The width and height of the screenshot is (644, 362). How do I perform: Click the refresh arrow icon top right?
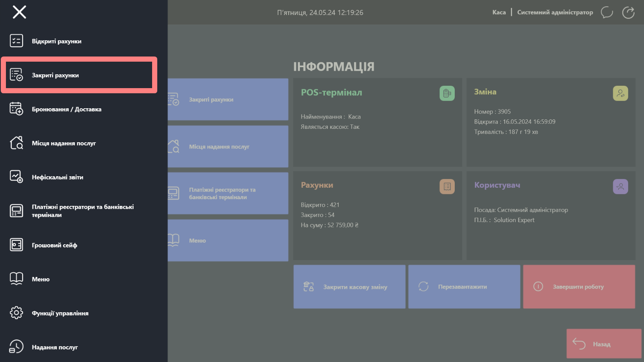[x=628, y=13]
